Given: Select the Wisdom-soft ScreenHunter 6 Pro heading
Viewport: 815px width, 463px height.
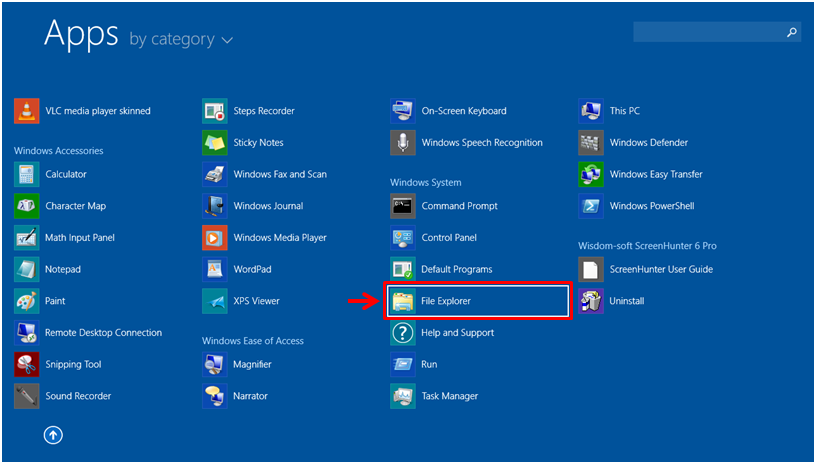Looking at the screenshot, I should [x=647, y=246].
